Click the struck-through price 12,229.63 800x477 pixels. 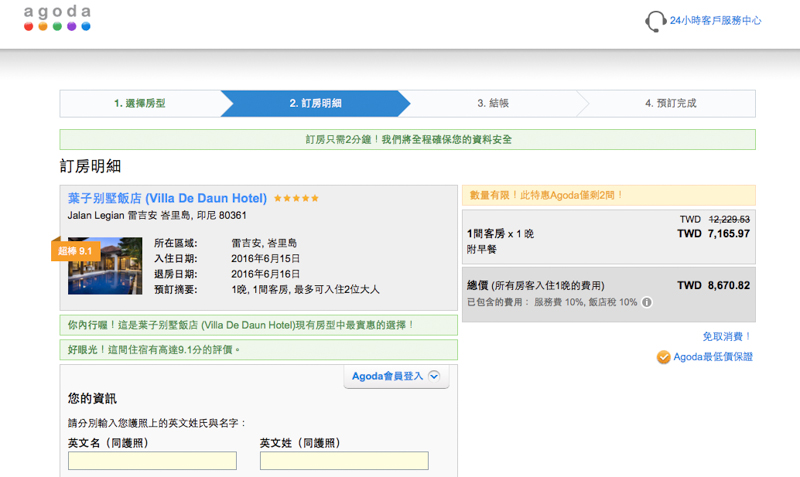tap(729, 219)
